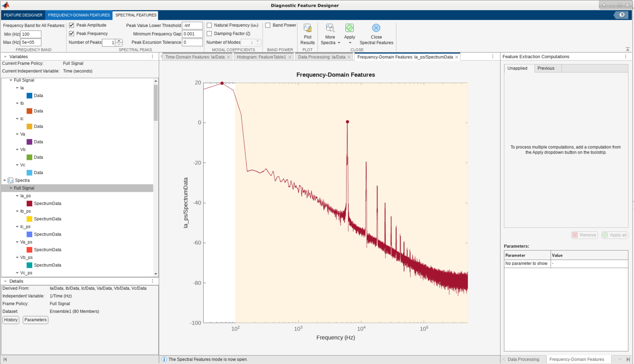634x364 pixels.
Task: Click Close Spectral Features icon
Action: point(376,28)
